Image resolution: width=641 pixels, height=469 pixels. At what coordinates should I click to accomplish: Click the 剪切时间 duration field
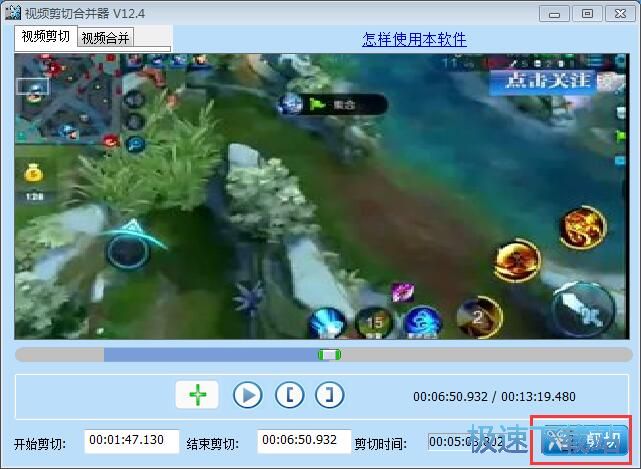[x=466, y=442]
